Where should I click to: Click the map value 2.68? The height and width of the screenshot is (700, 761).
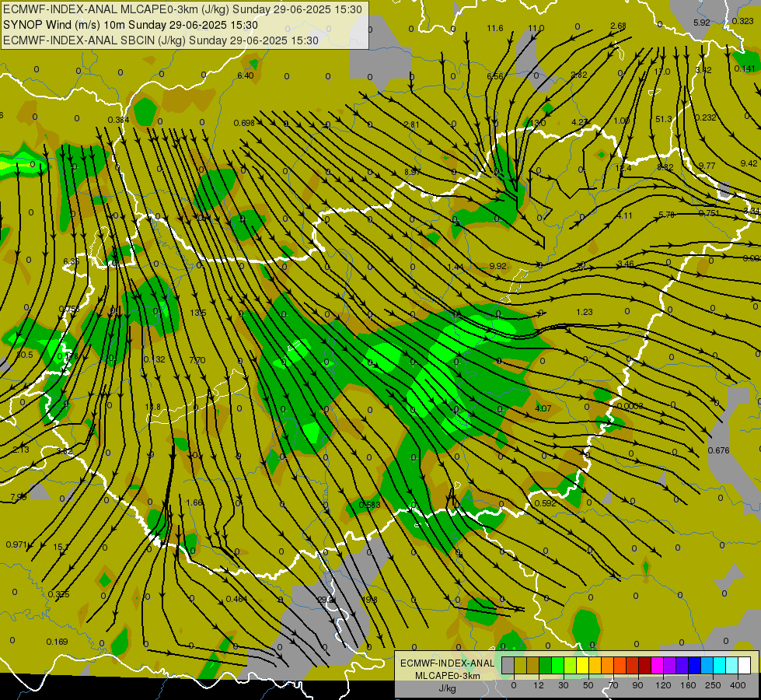point(618,26)
